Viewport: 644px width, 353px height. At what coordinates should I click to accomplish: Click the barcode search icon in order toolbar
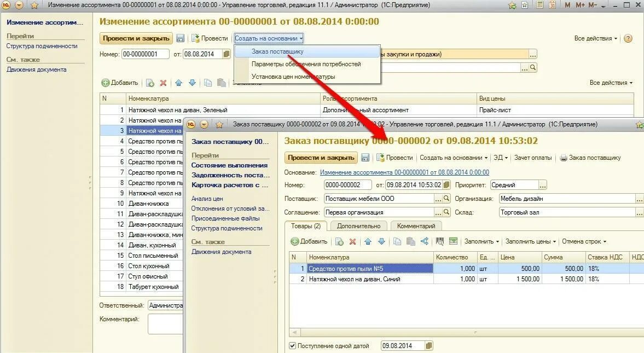440,242
